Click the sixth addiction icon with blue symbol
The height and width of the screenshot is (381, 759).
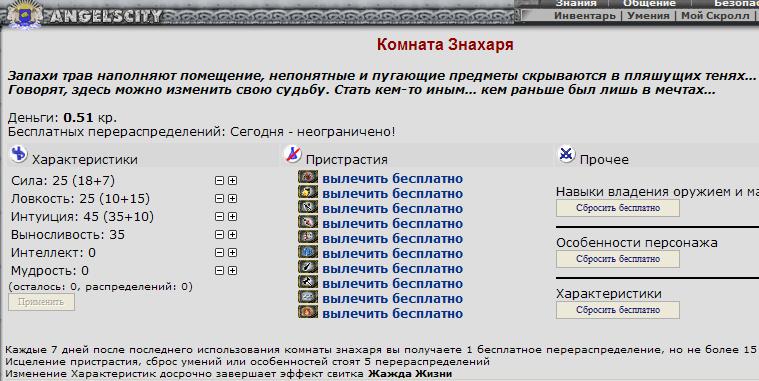[x=308, y=252]
